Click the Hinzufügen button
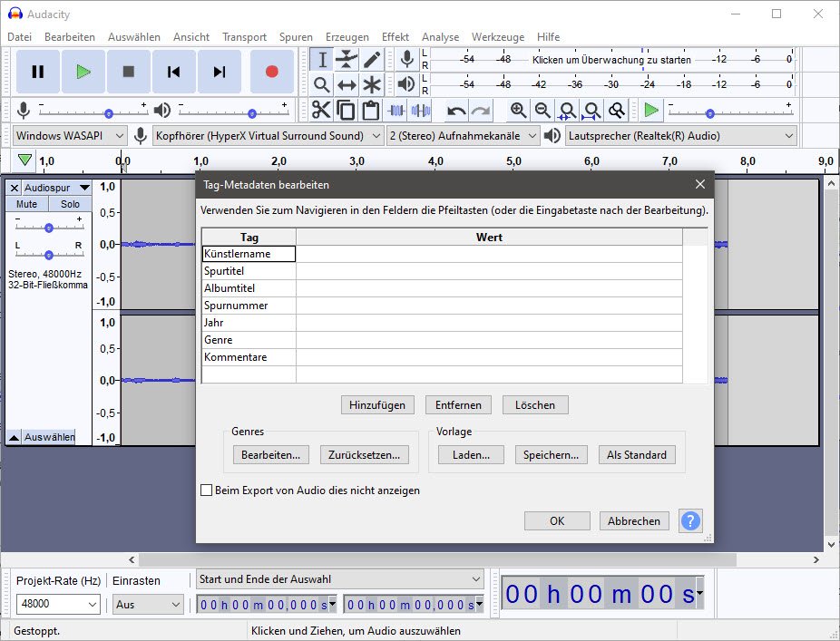Screen dimensions: 840x641 [x=377, y=404]
